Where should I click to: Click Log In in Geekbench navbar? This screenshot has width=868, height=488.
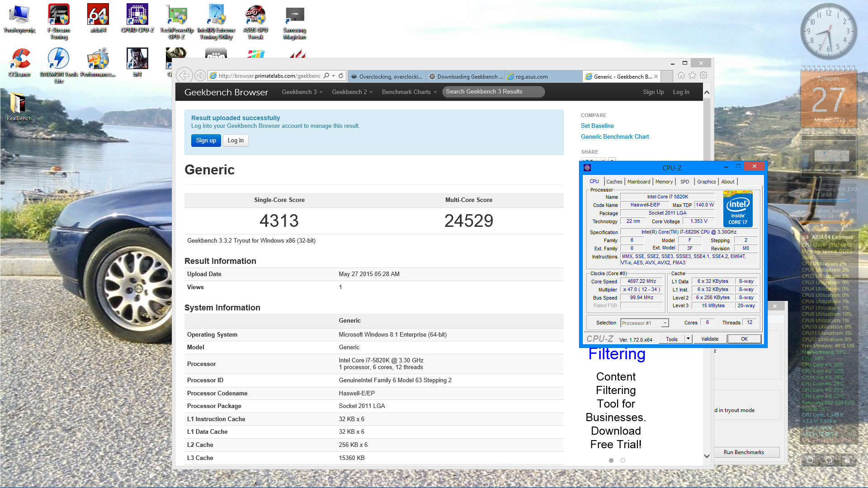pyautogui.click(x=681, y=92)
